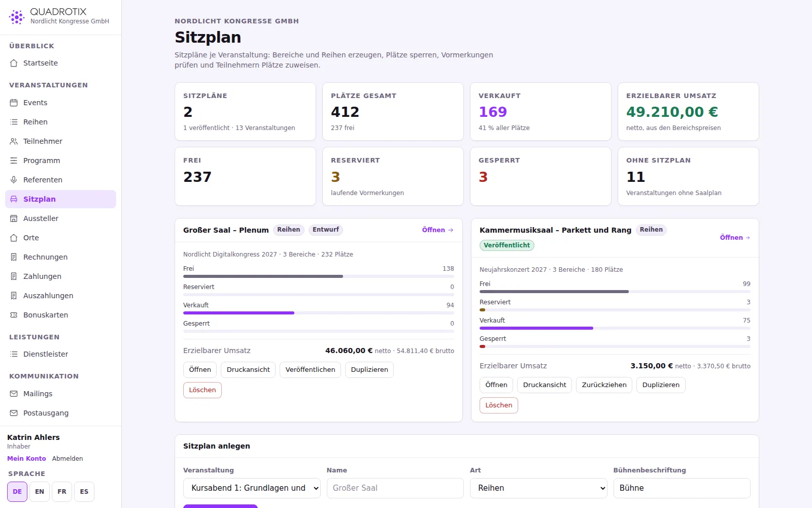The width and height of the screenshot is (812, 508).
Task: Open the Veranstaltung dropdown
Action: [x=252, y=488]
